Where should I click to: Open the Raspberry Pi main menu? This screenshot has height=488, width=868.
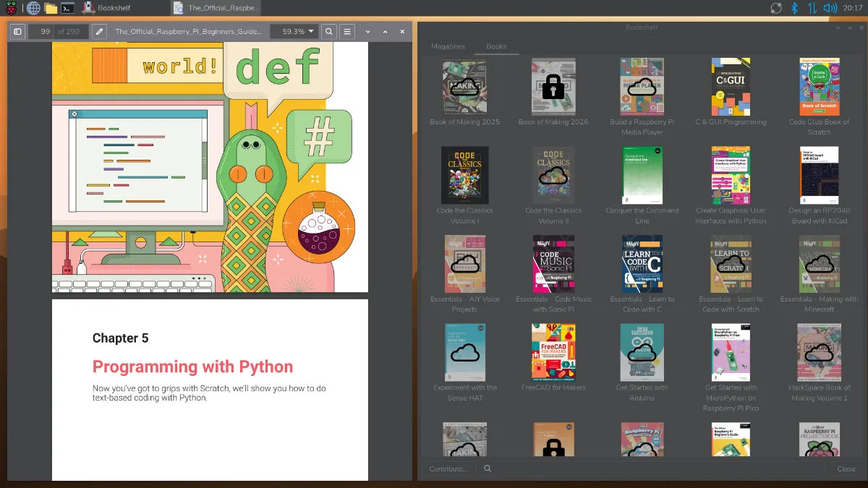tap(12, 9)
